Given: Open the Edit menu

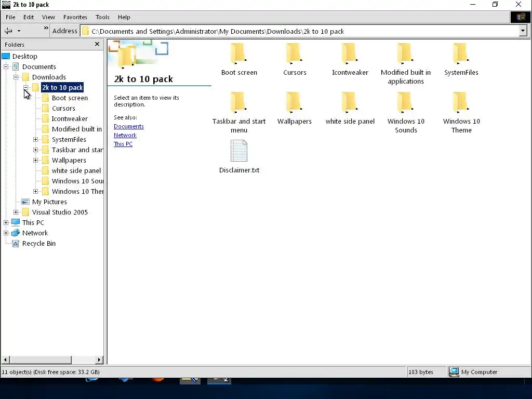Looking at the screenshot, I should (x=29, y=17).
